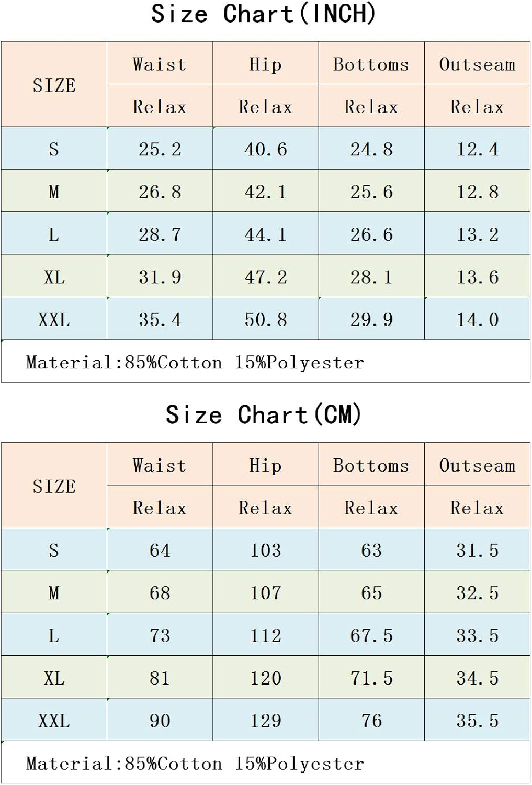Select the XXL row label in the inch chart
Viewport: 532px width, 785px height.
pos(54,319)
